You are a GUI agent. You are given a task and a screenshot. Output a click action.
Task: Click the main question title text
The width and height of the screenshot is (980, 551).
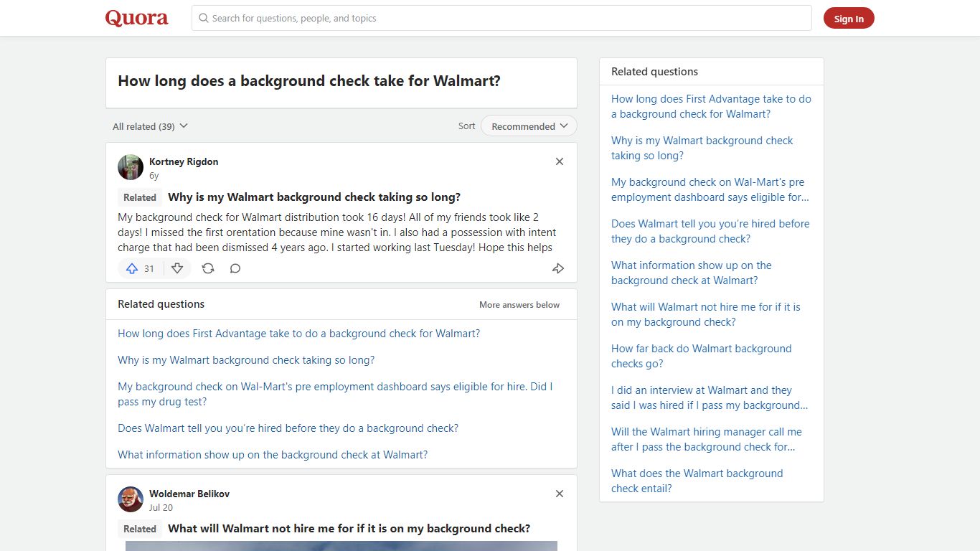tap(309, 81)
